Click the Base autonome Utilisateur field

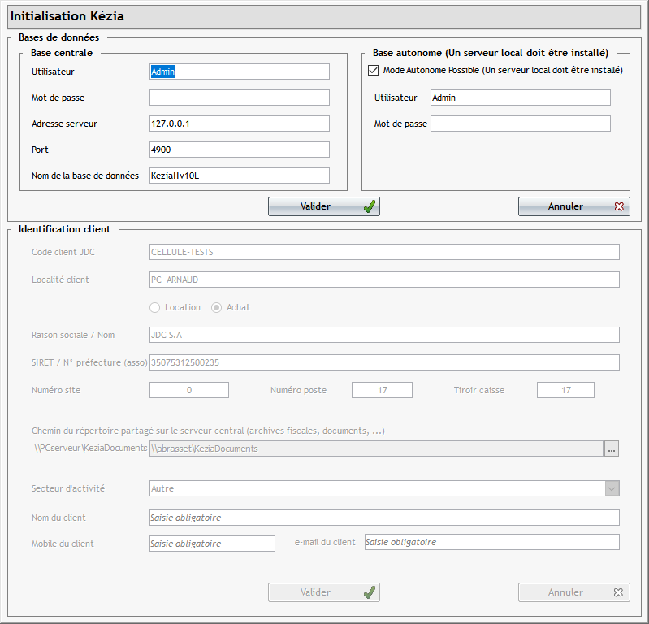coord(519,98)
